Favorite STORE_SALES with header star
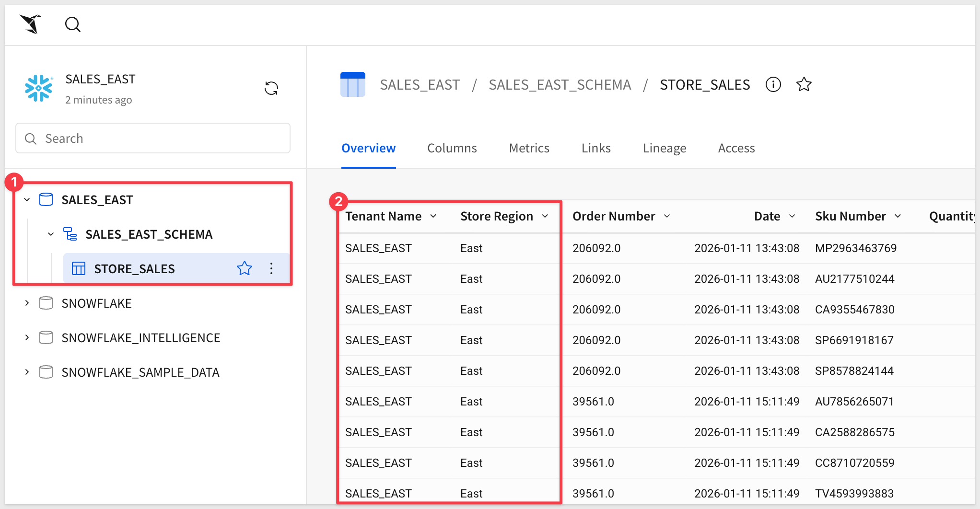 pyautogui.click(x=804, y=84)
